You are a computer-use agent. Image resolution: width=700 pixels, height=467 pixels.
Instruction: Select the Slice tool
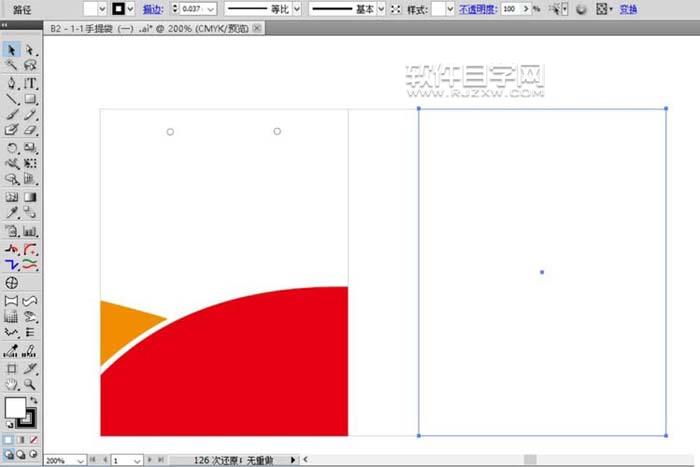30,368
